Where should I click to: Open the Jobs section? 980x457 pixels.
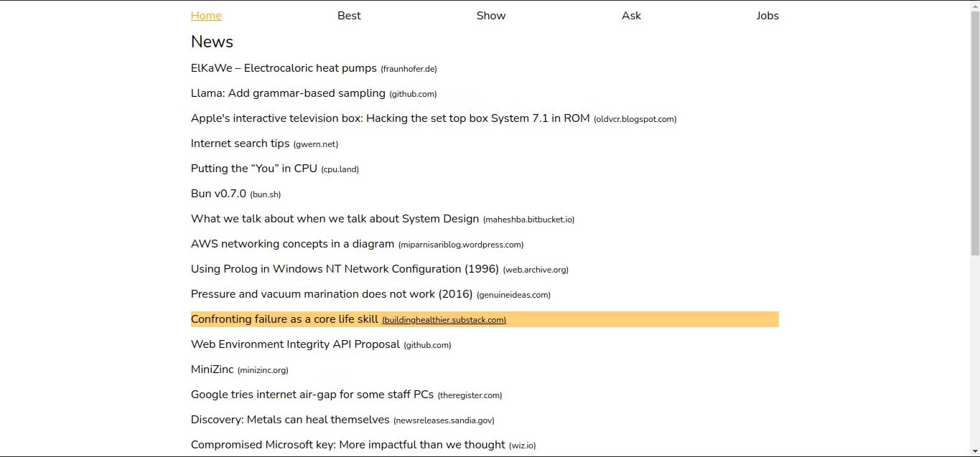click(x=767, y=15)
